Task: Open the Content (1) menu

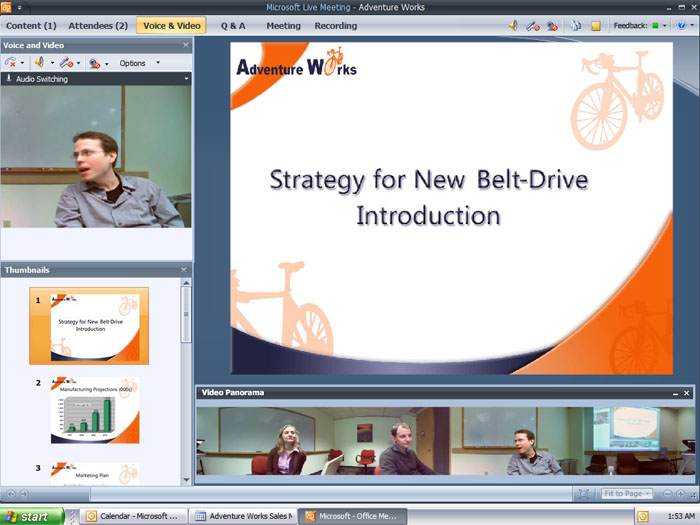Action: tap(31, 26)
